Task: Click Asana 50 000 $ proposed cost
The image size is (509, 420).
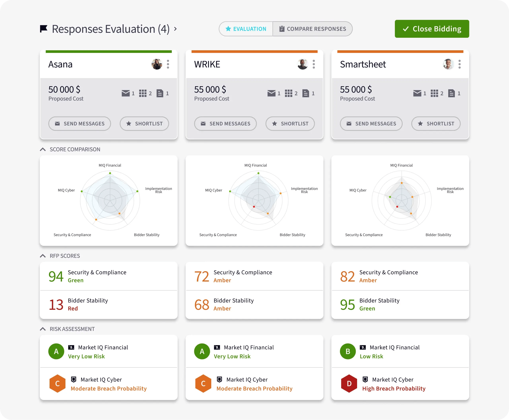Action: point(64,90)
